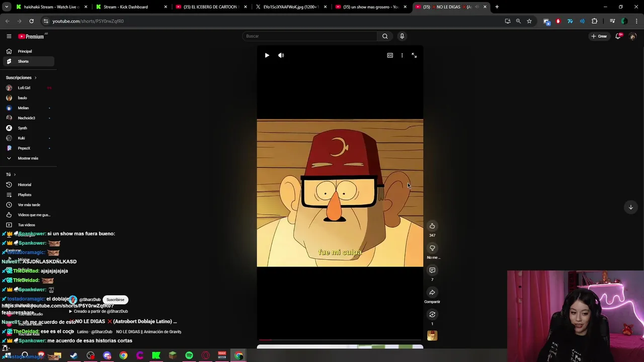Open the Melian channel subscription

[28, 108]
